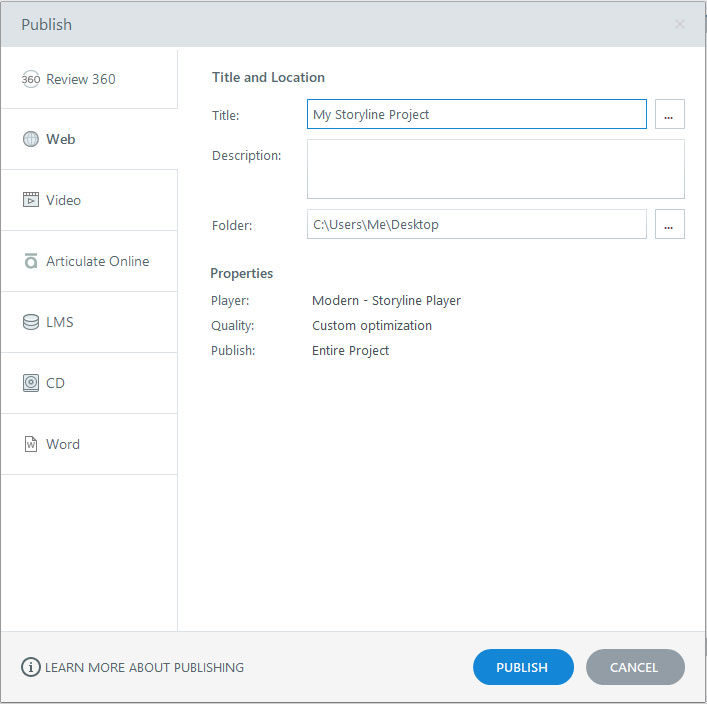Screen dimensions: 707x704
Task: Click the CD disc icon
Action: [x=31, y=383]
